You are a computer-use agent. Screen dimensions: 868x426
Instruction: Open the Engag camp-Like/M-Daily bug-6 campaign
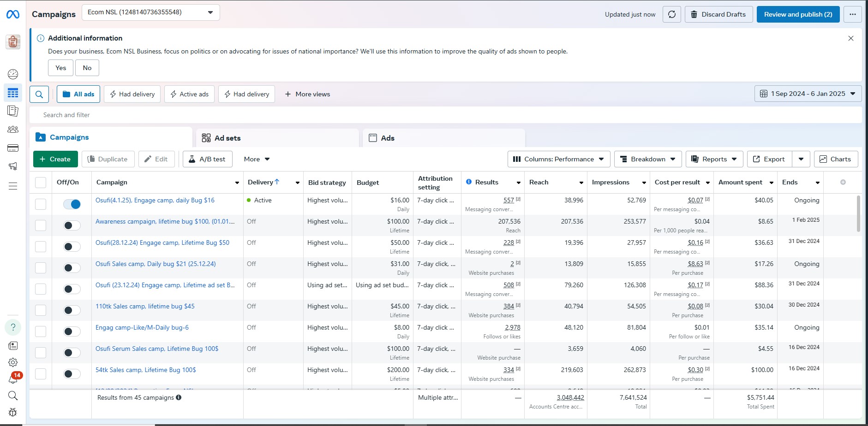point(142,327)
